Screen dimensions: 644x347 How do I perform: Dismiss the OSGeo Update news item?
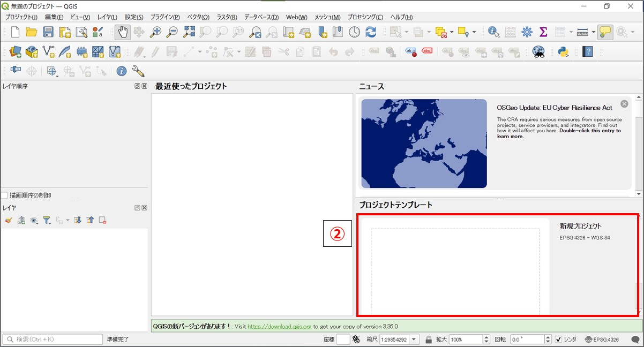624,104
